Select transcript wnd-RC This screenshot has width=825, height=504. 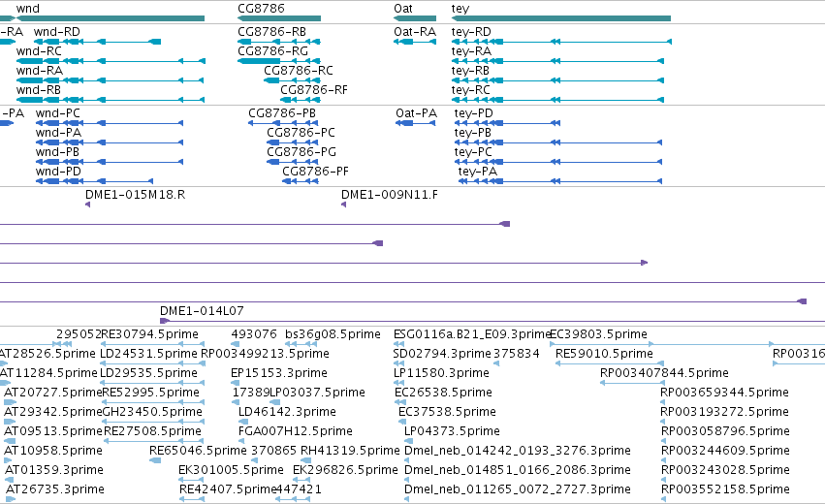39,51
